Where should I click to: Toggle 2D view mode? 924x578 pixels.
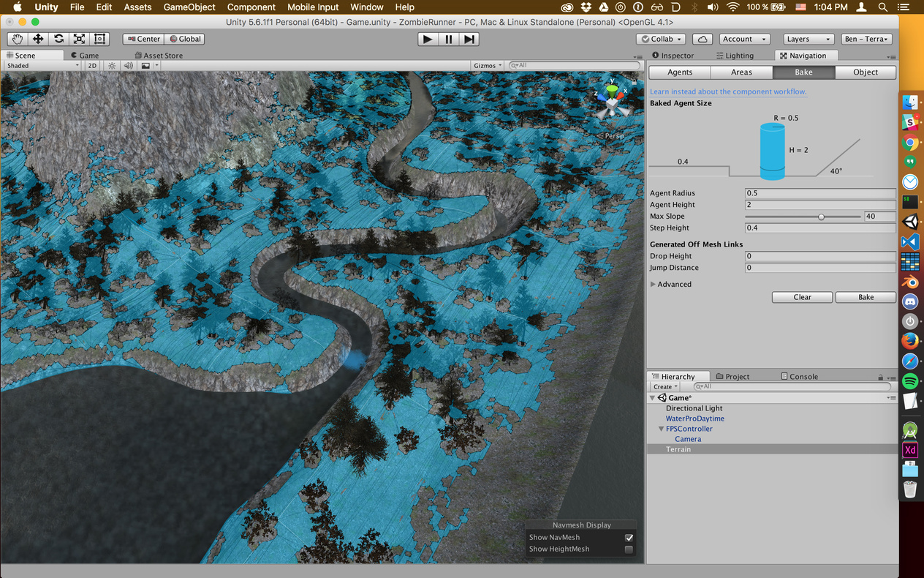[91, 65]
